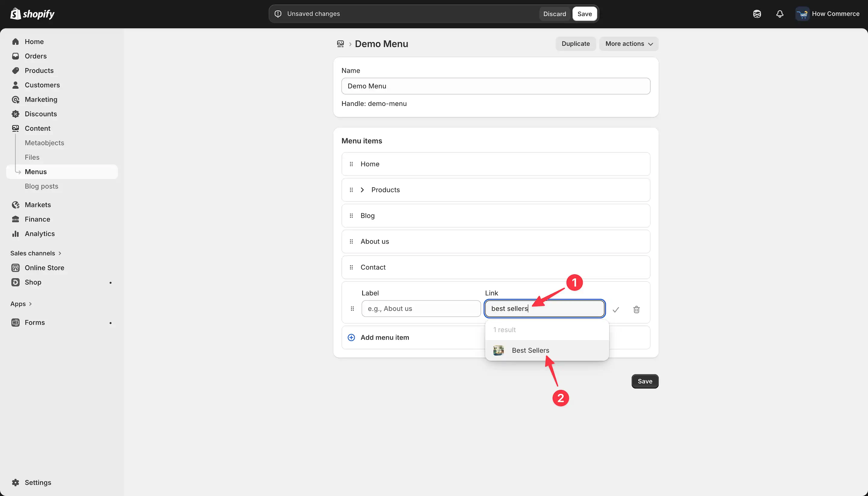
Task: Click drag handle of Contact item
Action: coord(351,267)
